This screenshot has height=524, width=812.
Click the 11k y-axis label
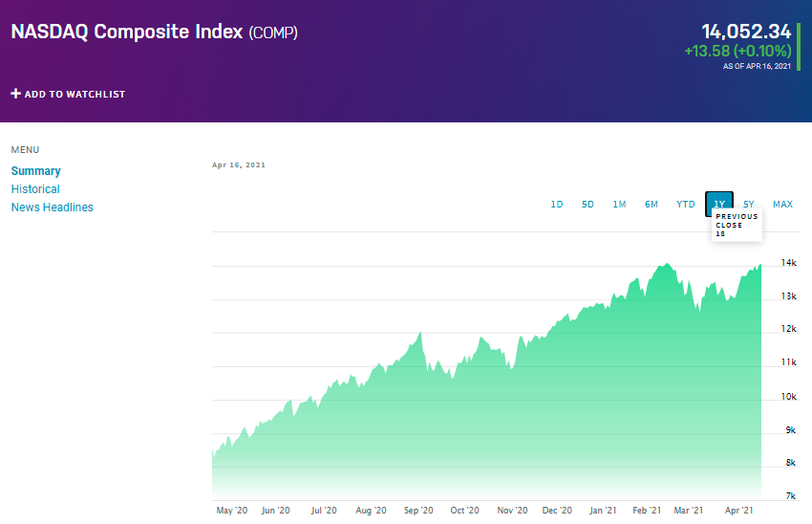click(789, 361)
